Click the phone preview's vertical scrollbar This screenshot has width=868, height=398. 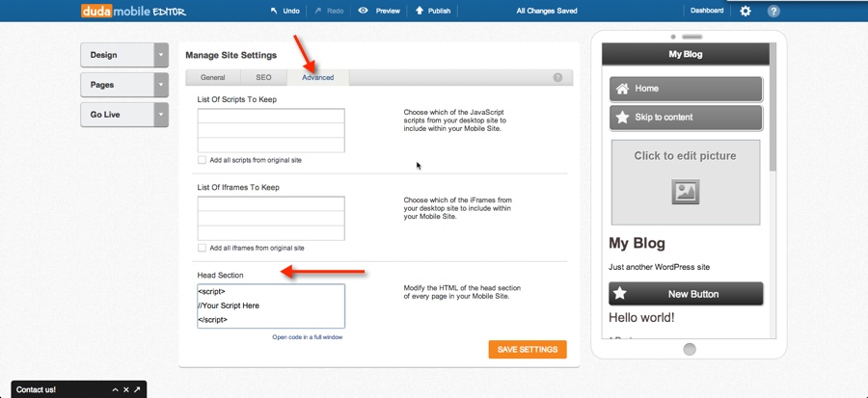pos(773,108)
